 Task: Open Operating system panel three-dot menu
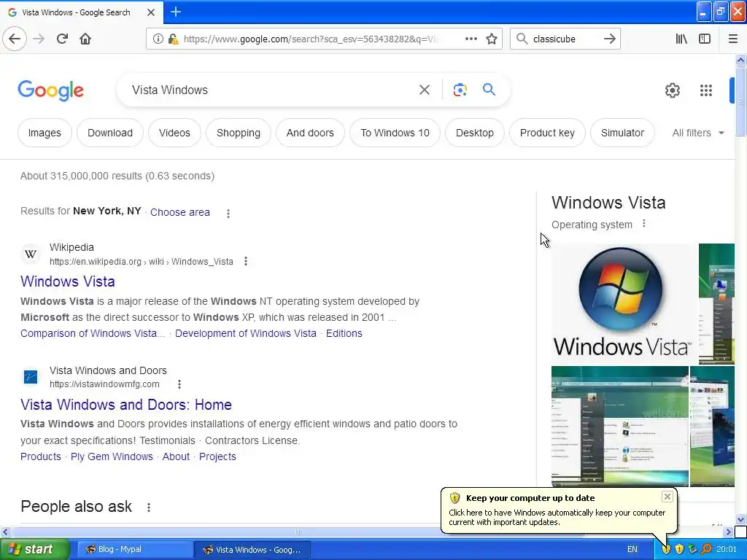point(644,223)
